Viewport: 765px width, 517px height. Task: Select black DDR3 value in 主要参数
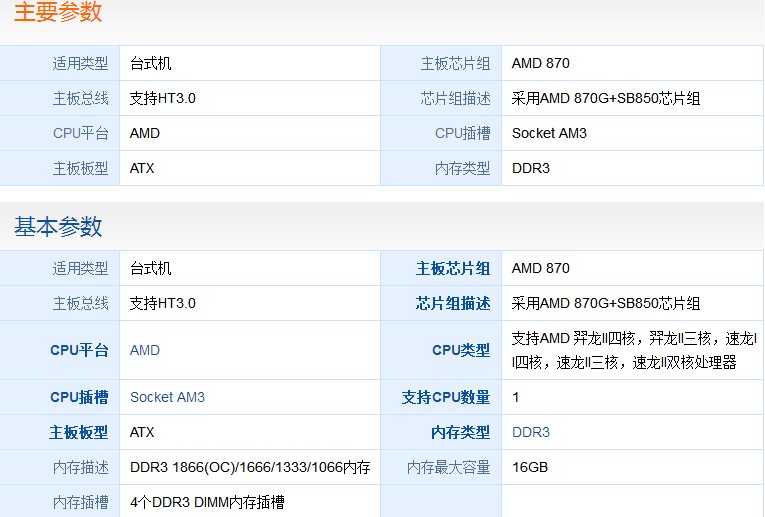click(x=531, y=169)
